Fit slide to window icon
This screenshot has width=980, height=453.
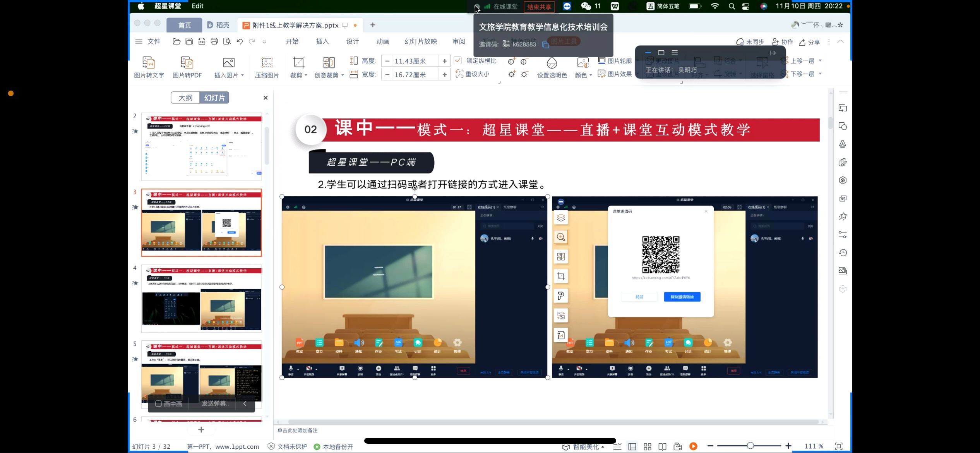pos(839,446)
